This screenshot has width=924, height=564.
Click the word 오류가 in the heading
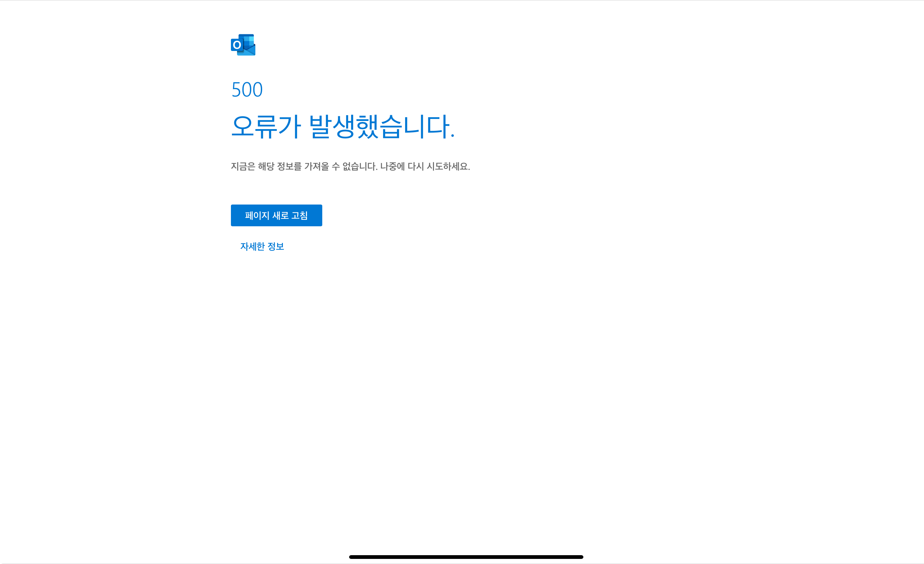266,126
